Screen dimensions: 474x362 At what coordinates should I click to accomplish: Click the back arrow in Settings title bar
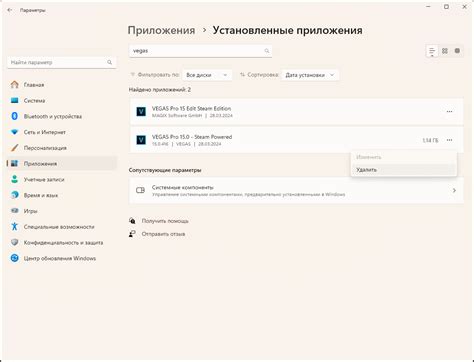10,10
